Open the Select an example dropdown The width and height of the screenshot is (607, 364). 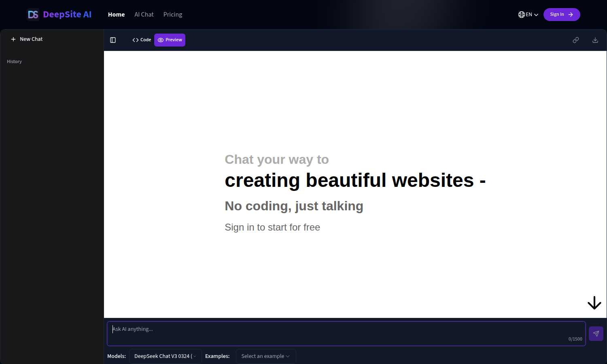click(266, 356)
